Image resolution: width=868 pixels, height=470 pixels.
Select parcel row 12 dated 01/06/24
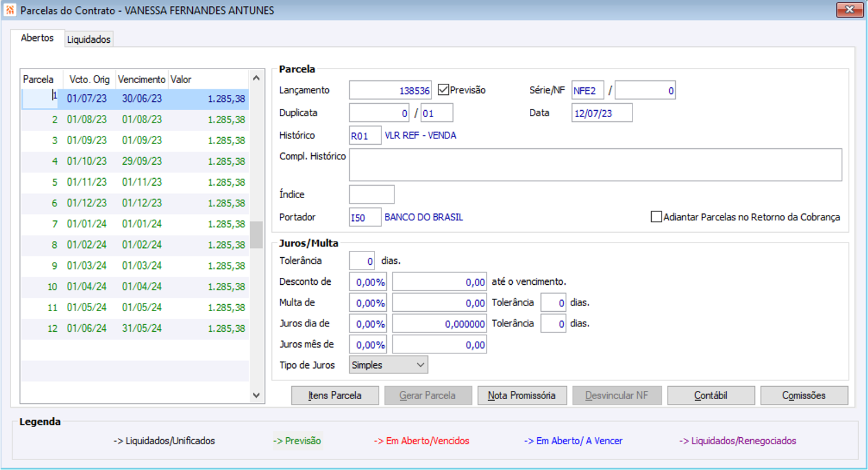[135, 329]
